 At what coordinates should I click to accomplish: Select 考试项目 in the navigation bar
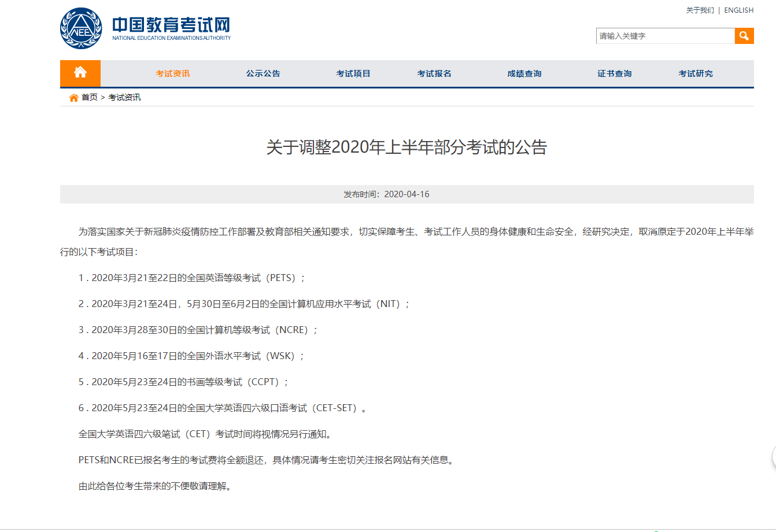point(353,73)
